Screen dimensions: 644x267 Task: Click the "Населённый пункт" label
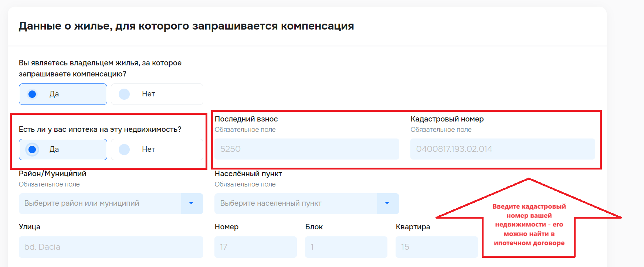tap(248, 174)
